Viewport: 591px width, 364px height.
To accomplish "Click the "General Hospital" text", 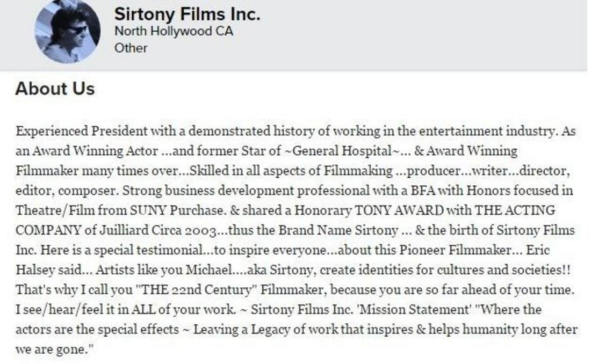I will tap(342, 151).
